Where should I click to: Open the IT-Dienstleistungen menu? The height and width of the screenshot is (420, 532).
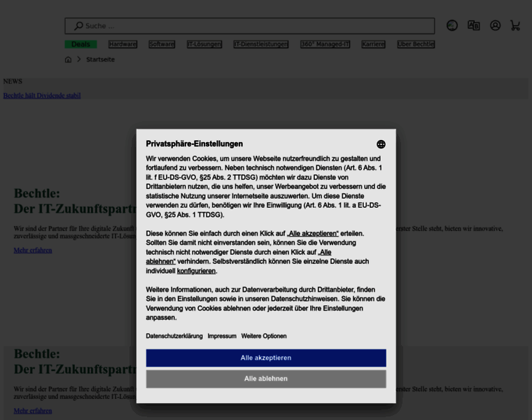pyautogui.click(x=261, y=44)
